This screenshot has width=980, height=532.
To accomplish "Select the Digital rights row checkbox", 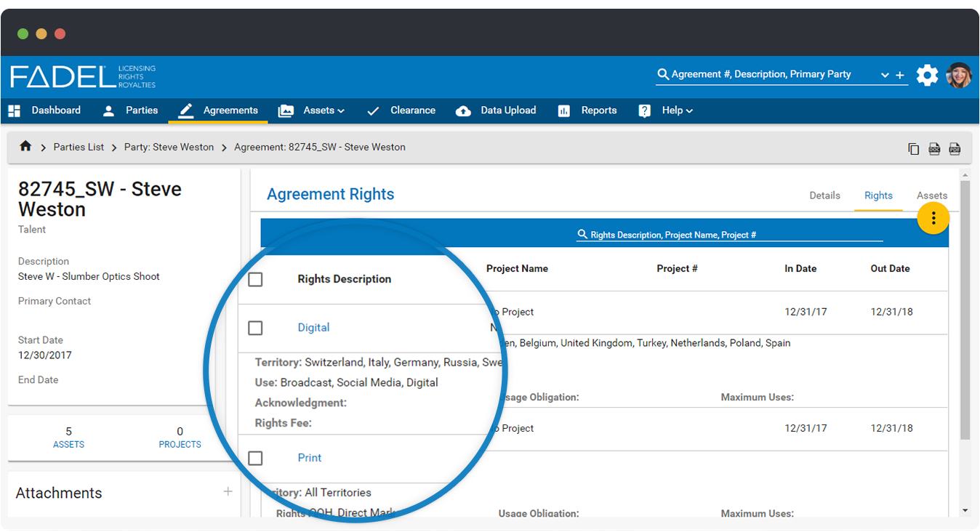I will (x=255, y=328).
